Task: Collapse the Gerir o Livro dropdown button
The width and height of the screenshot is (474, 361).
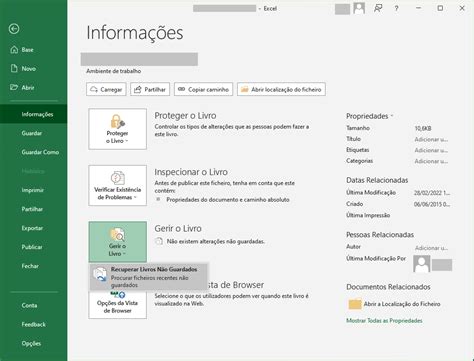Action: (117, 242)
